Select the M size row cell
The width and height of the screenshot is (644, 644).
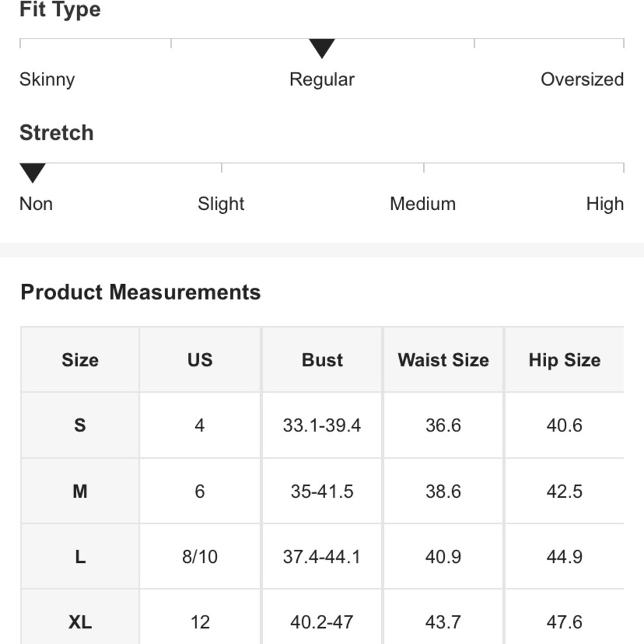(x=80, y=491)
